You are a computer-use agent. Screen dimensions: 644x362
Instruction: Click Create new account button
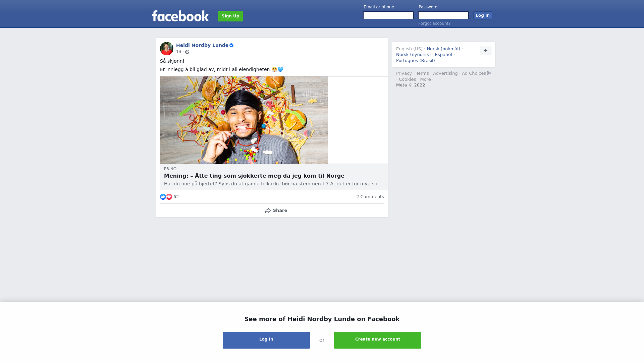(378, 340)
